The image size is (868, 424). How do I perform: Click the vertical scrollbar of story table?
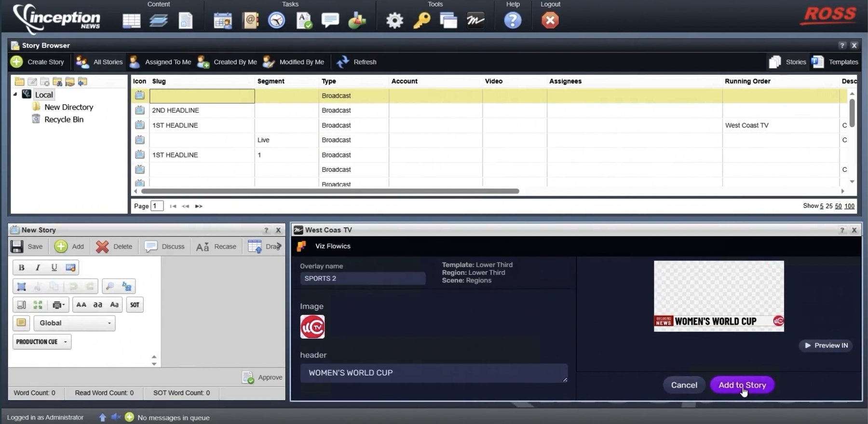click(852, 113)
